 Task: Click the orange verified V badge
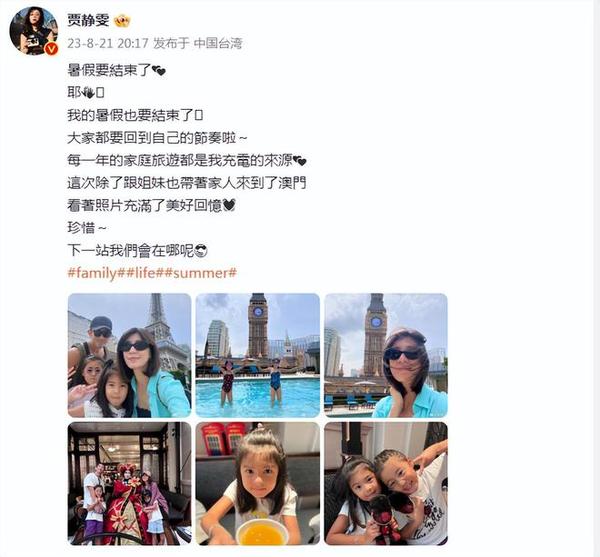(52, 49)
